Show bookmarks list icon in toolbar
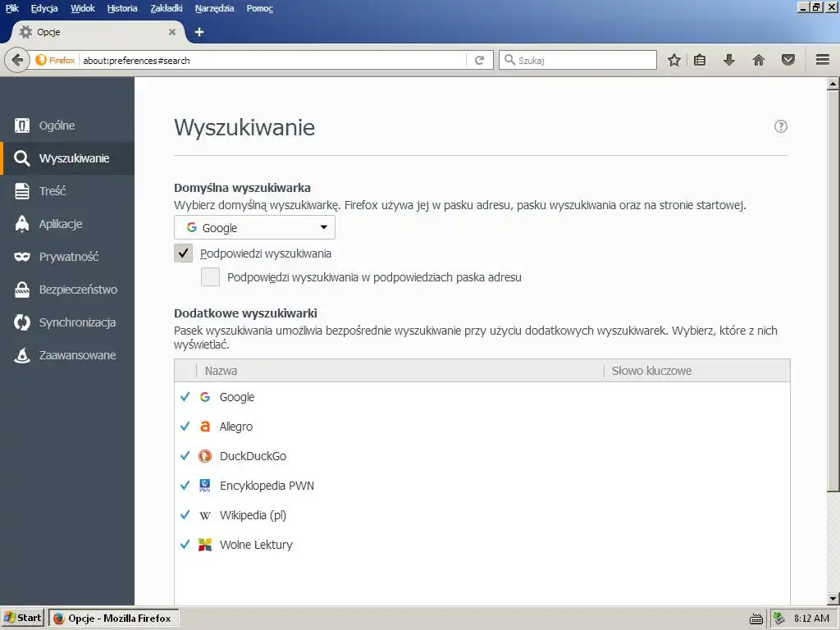 [700, 60]
